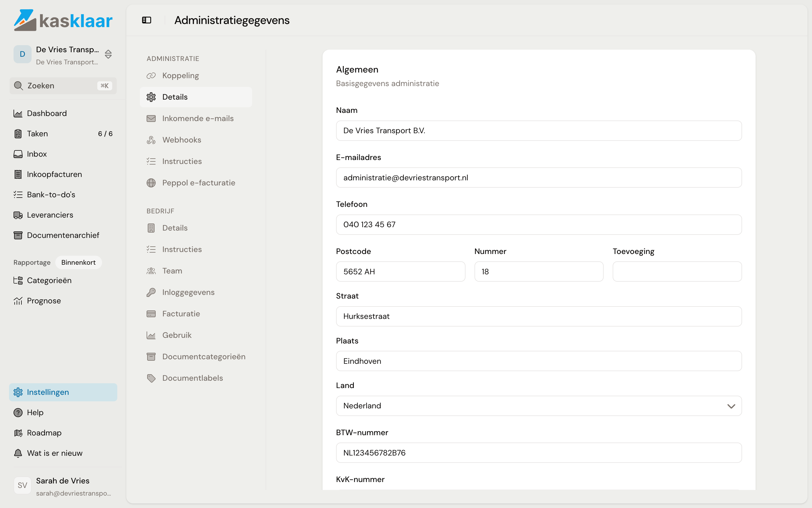
Task: Open Leveranciers truck icon
Action: coord(18,215)
